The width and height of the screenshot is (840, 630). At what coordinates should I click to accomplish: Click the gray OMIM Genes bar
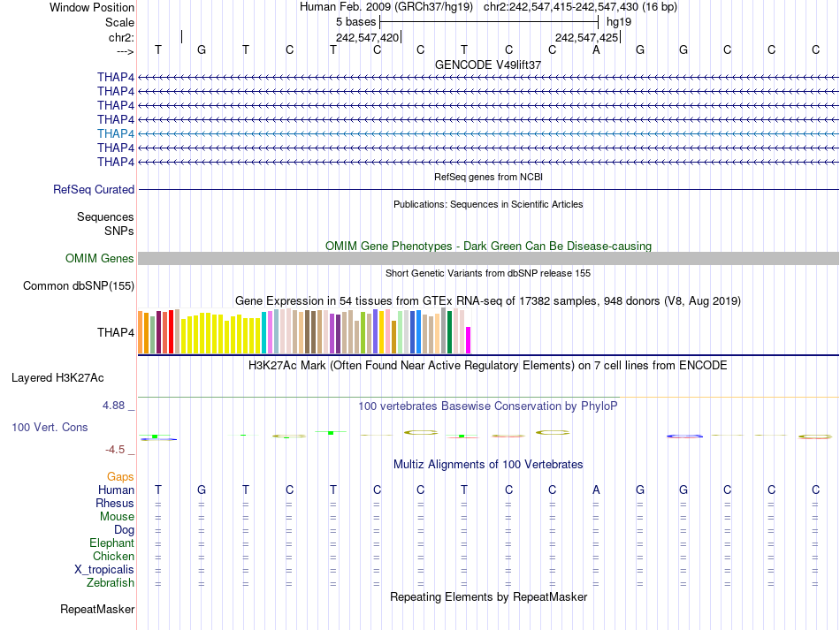(x=488, y=259)
